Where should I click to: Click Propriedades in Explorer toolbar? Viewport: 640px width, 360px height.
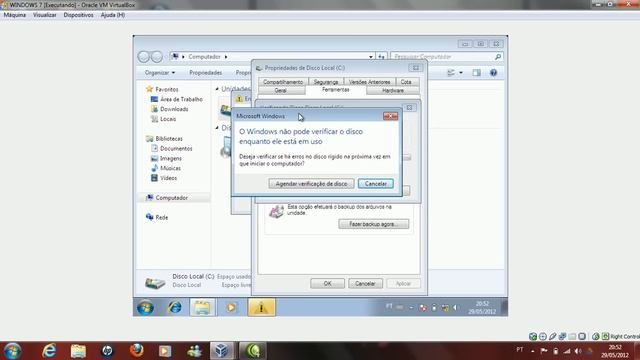click(206, 73)
